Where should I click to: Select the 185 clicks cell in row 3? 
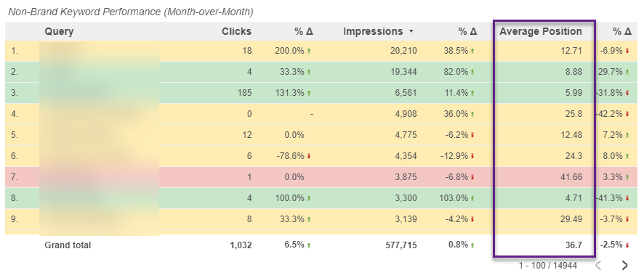pos(244,93)
